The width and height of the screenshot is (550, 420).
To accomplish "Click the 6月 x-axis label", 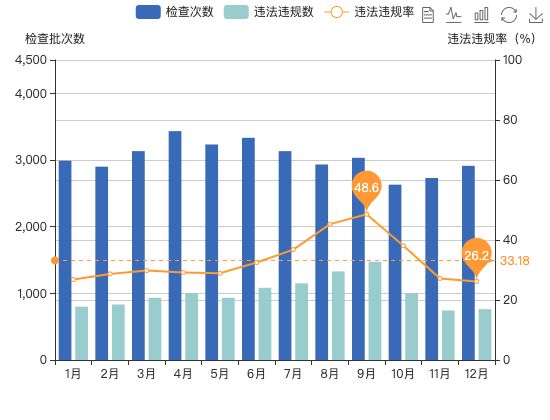I will pos(256,374).
